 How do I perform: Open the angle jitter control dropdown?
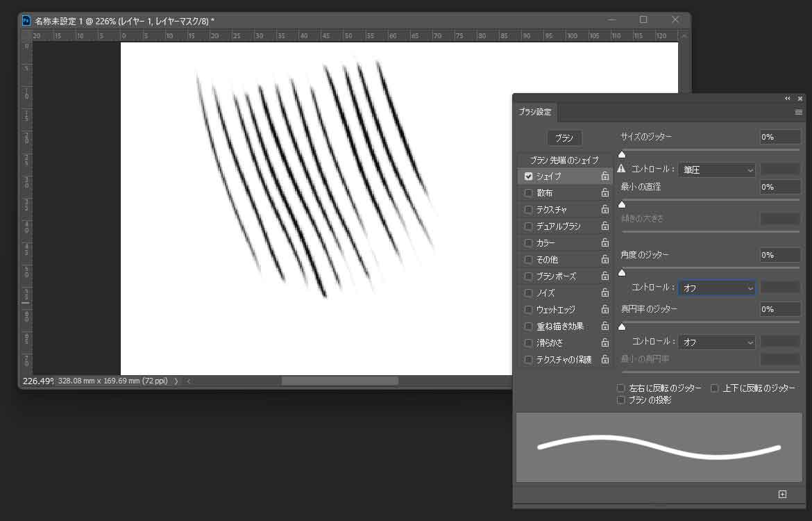click(717, 288)
